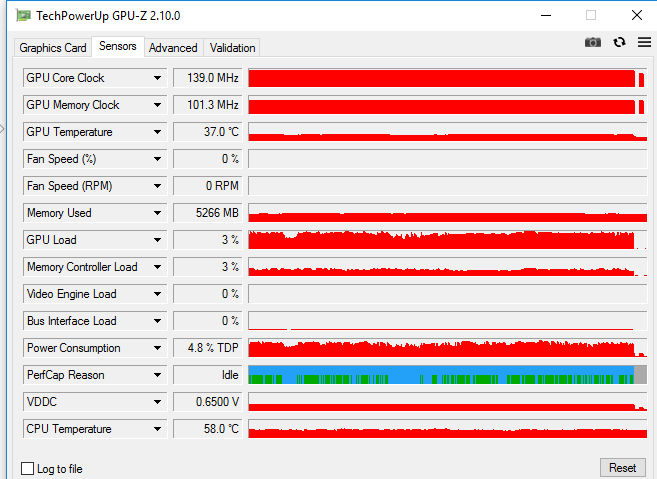Open the Memory Used dropdown
657x479 pixels.
tap(95, 213)
